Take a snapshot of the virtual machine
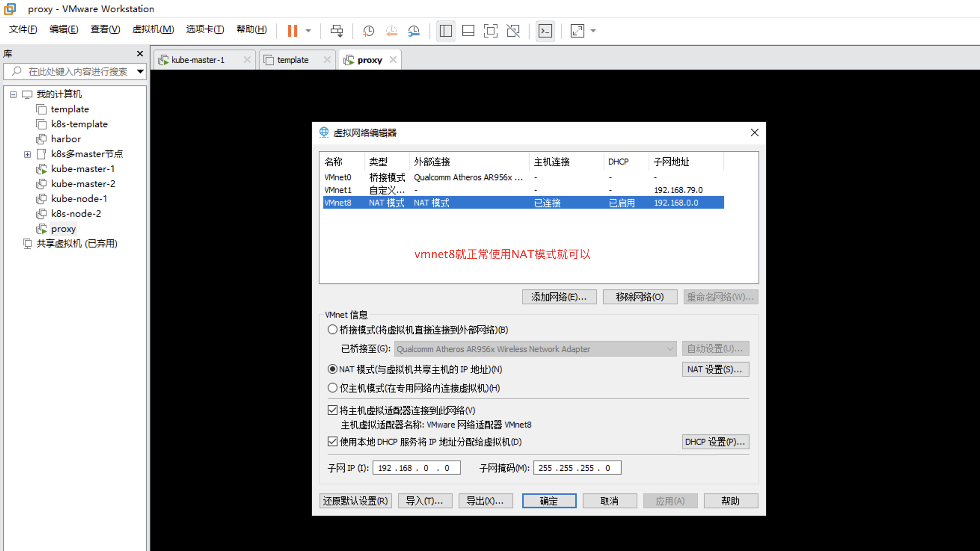 368,31
